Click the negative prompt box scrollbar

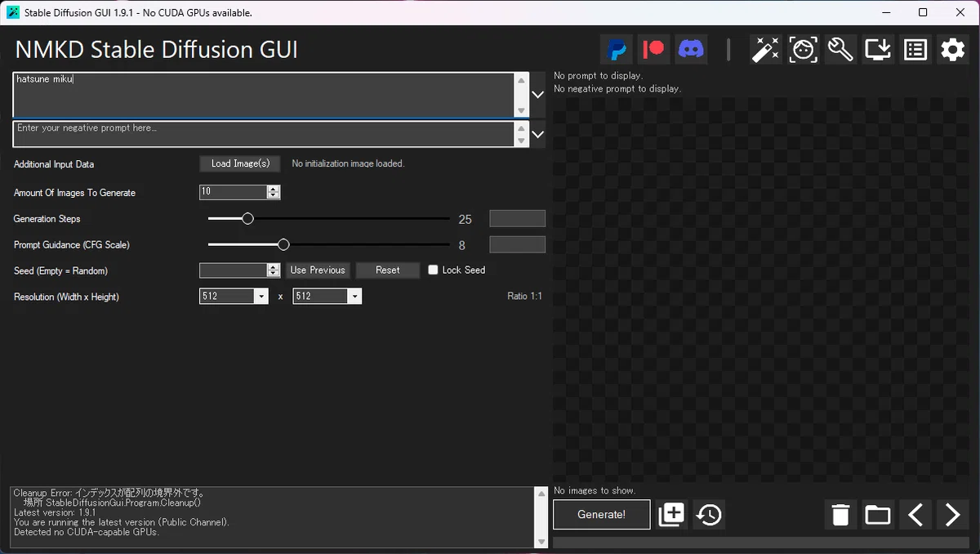point(521,134)
